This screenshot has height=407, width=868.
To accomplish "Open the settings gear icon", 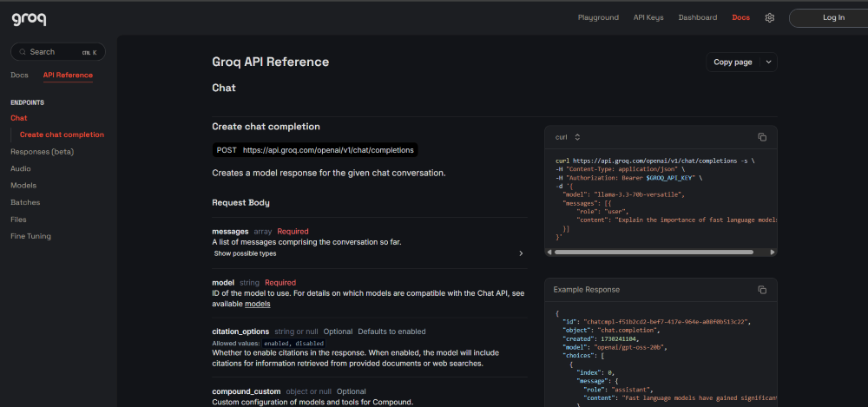I will pos(769,17).
